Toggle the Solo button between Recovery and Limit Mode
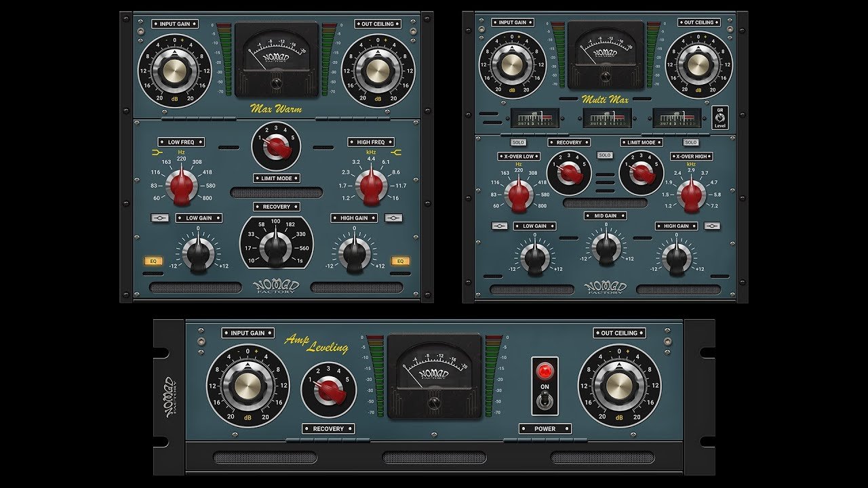This screenshot has width=868, height=488. pyautogui.click(x=605, y=155)
